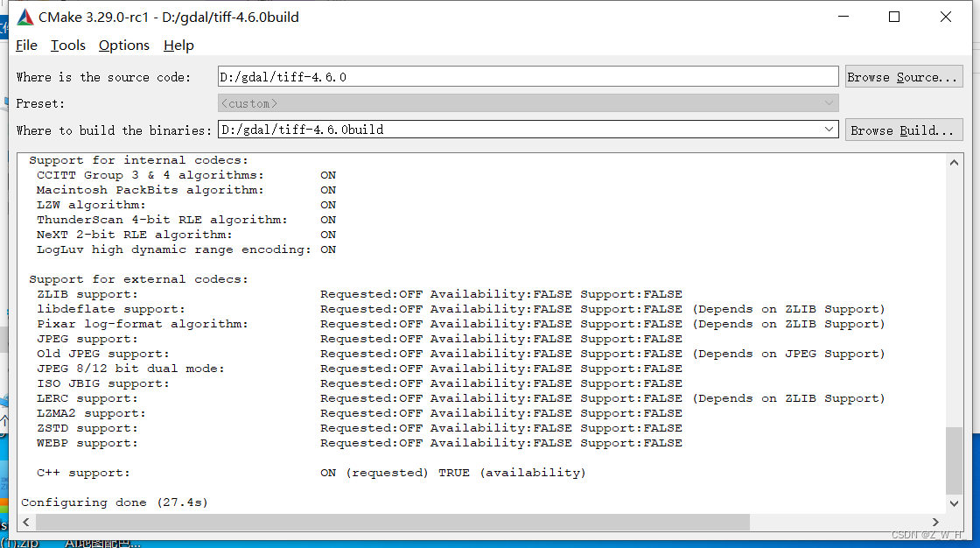
Task: Open the Options menu
Action: [x=123, y=45]
